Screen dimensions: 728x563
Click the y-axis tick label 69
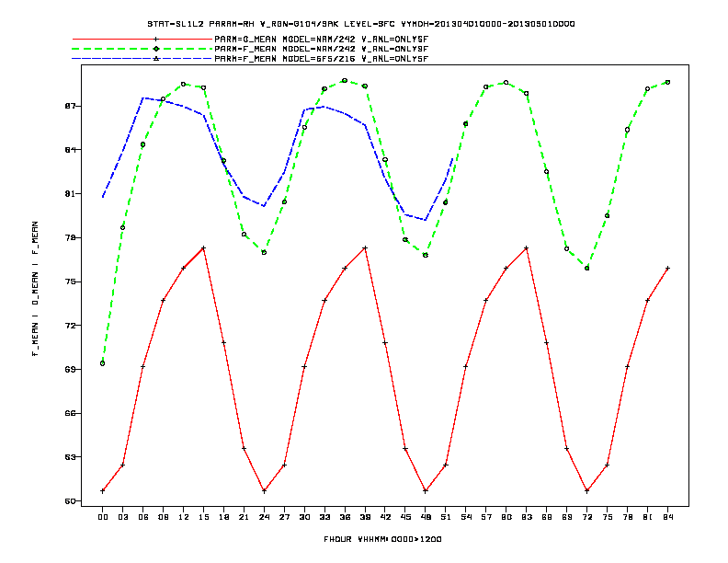[70, 369]
